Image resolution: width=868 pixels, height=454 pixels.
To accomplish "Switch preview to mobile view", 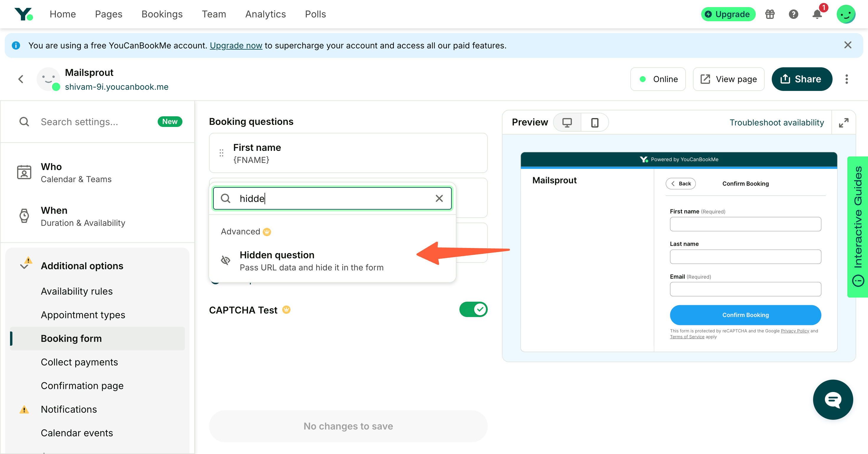I will [595, 122].
